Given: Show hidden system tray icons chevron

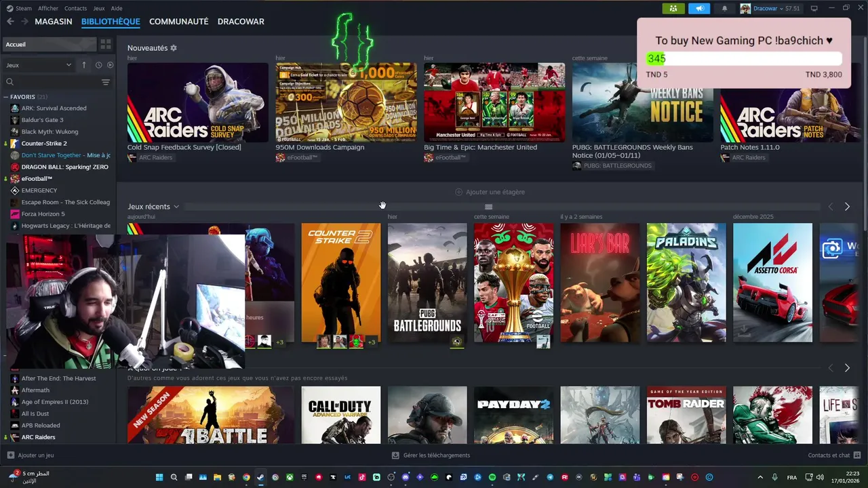Looking at the screenshot, I should (760, 477).
